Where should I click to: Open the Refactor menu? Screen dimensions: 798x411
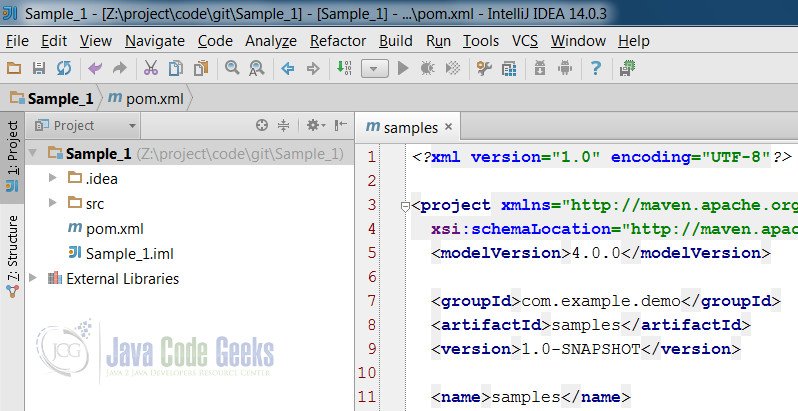338,41
